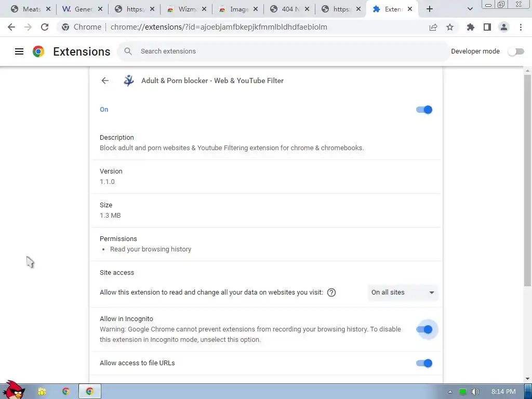Click the search magnifier icon
The image size is (532, 399).
click(x=128, y=51)
